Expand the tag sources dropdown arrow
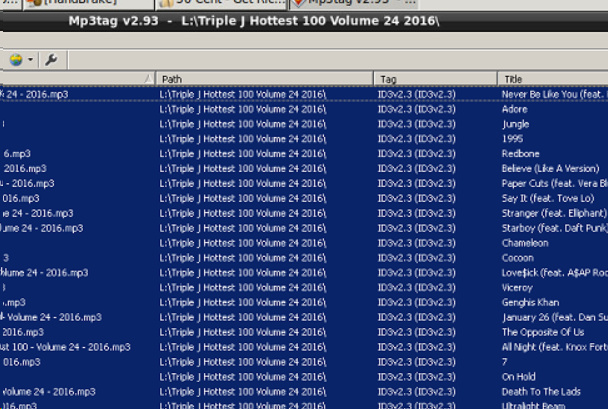 click(x=30, y=60)
